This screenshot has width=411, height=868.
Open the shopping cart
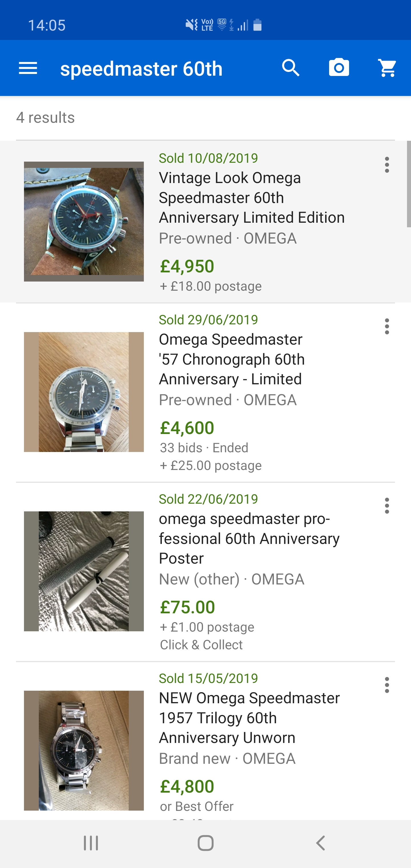(387, 68)
